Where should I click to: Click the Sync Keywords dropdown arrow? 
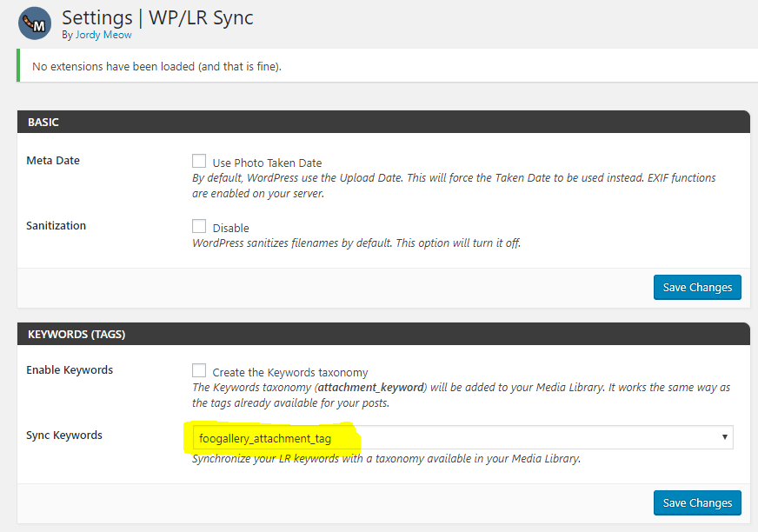[x=725, y=437]
